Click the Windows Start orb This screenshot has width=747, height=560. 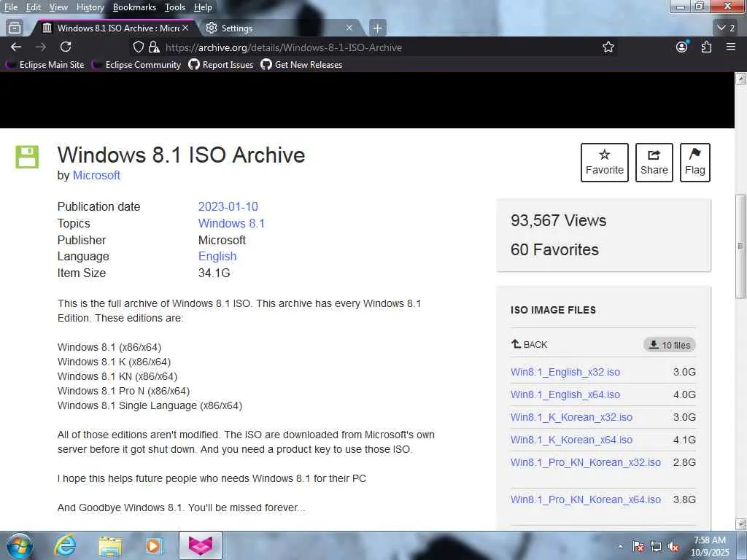coord(19,545)
